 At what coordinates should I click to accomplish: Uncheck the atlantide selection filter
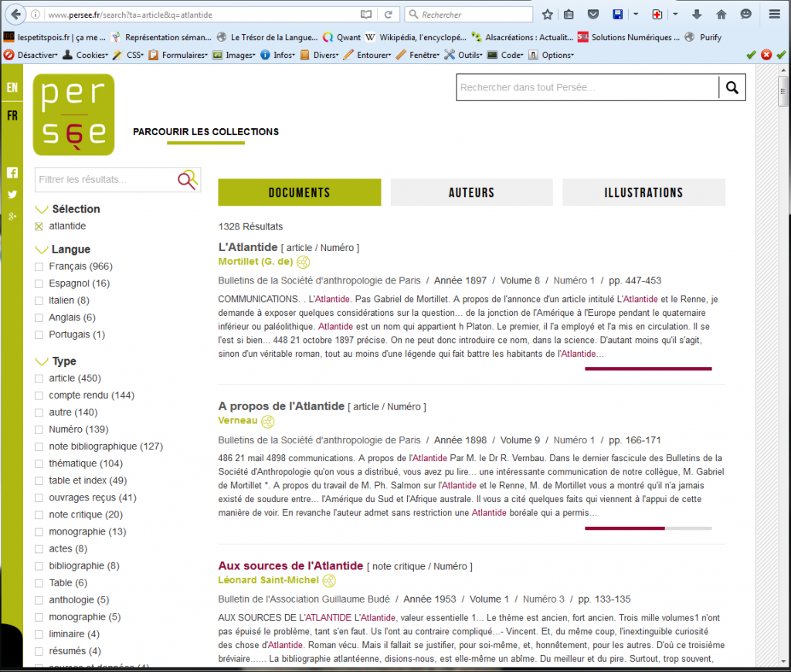[40, 226]
